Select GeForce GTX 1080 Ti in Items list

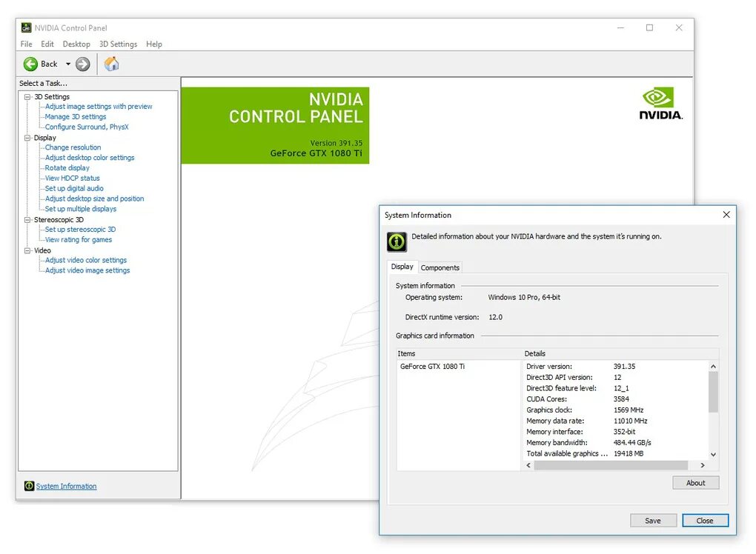433,367
